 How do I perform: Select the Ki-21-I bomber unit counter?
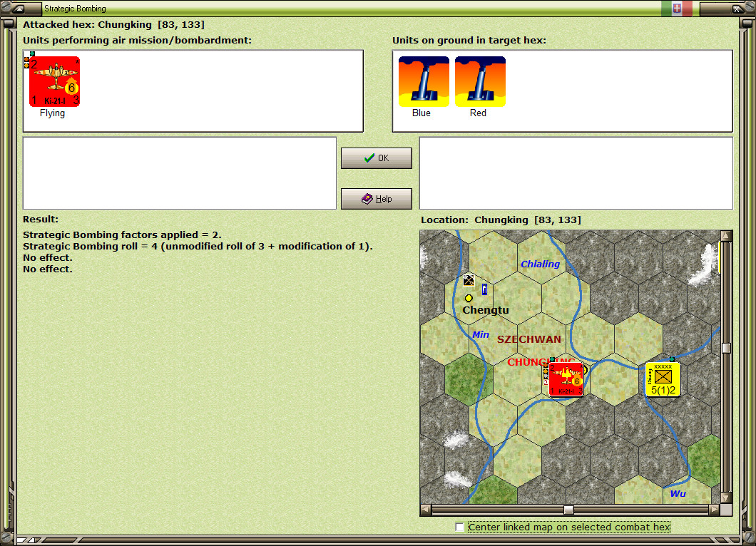pyautogui.click(x=54, y=81)
